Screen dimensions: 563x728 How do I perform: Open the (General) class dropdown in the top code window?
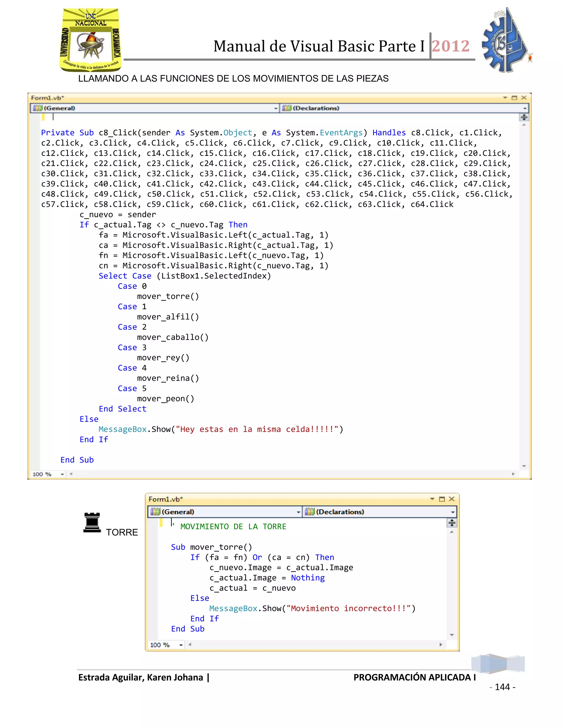155,108
